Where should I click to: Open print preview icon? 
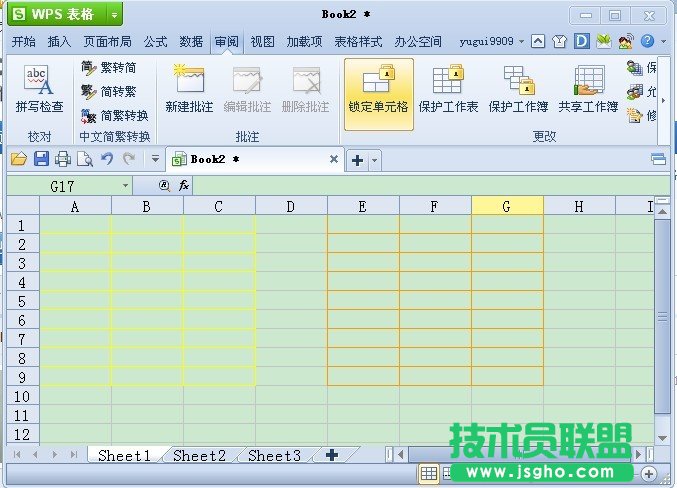[x=85, y=159]
